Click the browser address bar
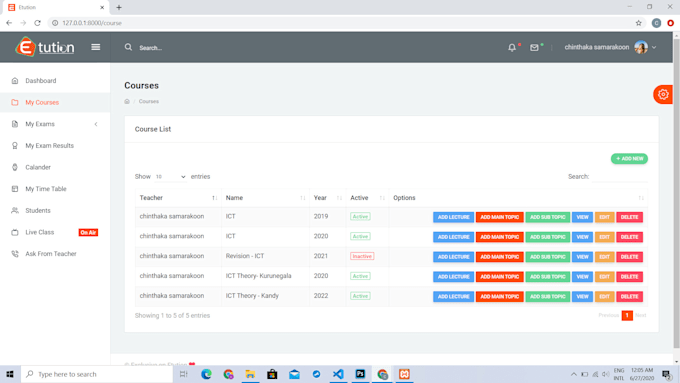This screenshot has width=680, height=383. point(343,23)
